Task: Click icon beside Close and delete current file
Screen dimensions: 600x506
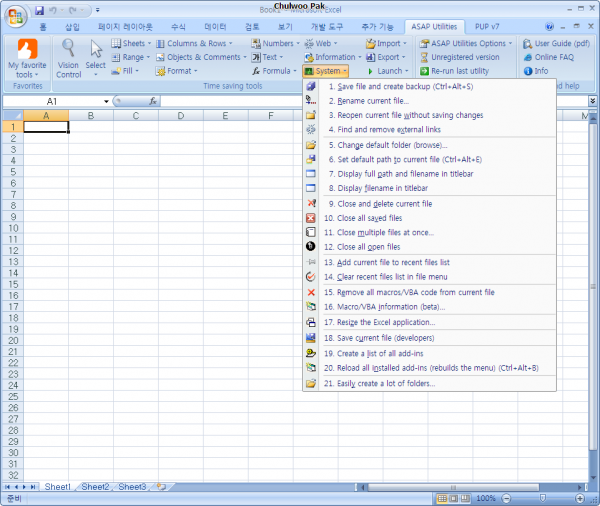Action: coord(311,203)
